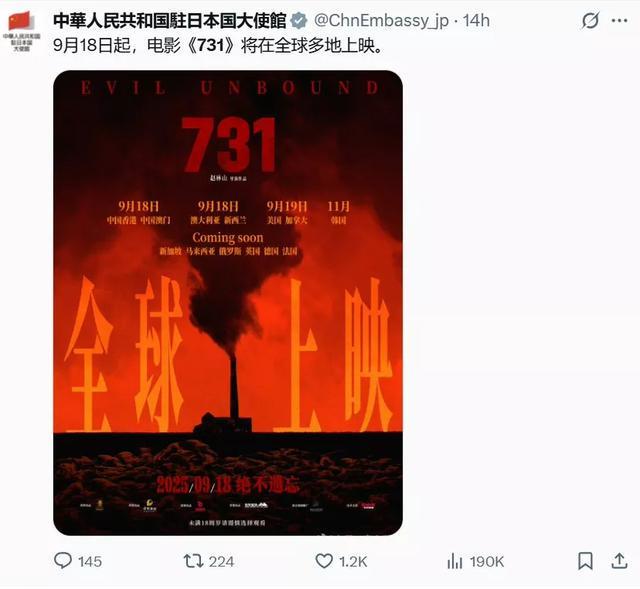
Task: Click the verified badge next to name
Action: [x=299, y=21]
